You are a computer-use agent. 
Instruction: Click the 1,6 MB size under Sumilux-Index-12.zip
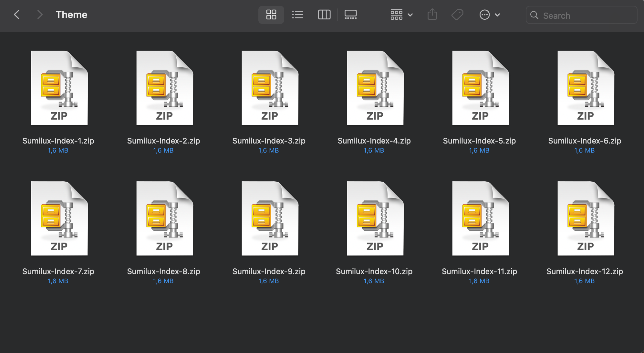coord(585,281)
